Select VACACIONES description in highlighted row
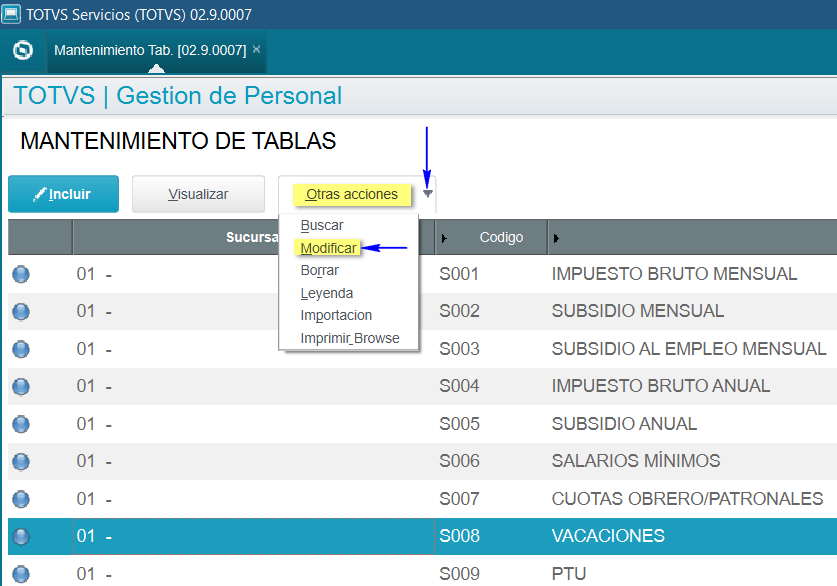The image size is (837, 586). point(608,536)
